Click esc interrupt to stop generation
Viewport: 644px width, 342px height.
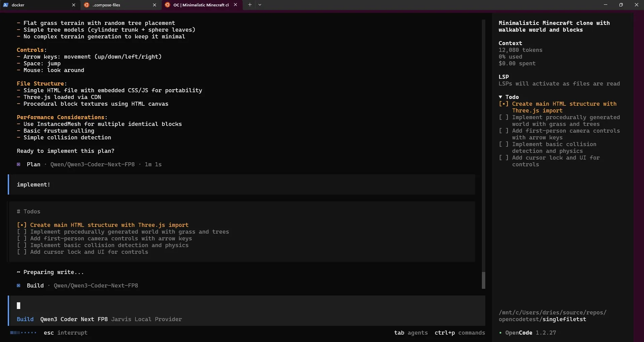coord(66,333)
